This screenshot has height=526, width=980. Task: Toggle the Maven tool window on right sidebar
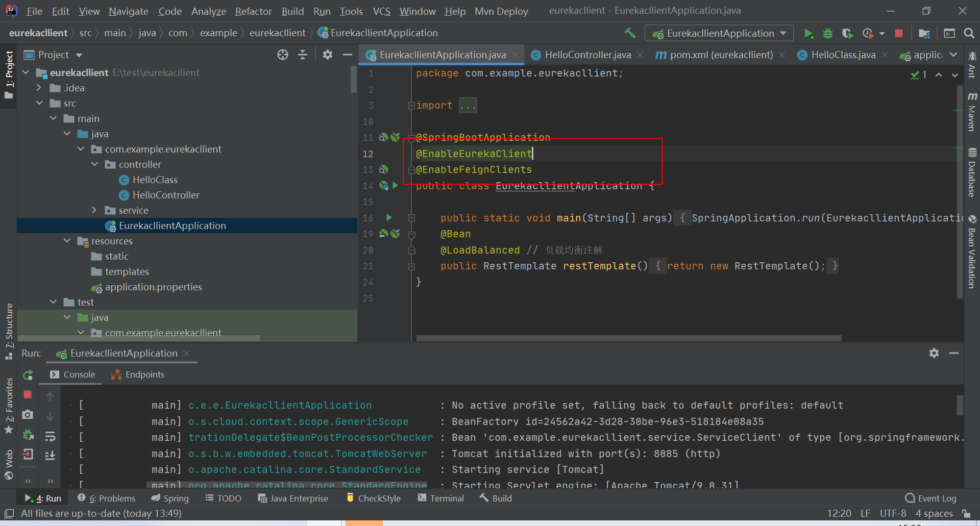[972, 112]
